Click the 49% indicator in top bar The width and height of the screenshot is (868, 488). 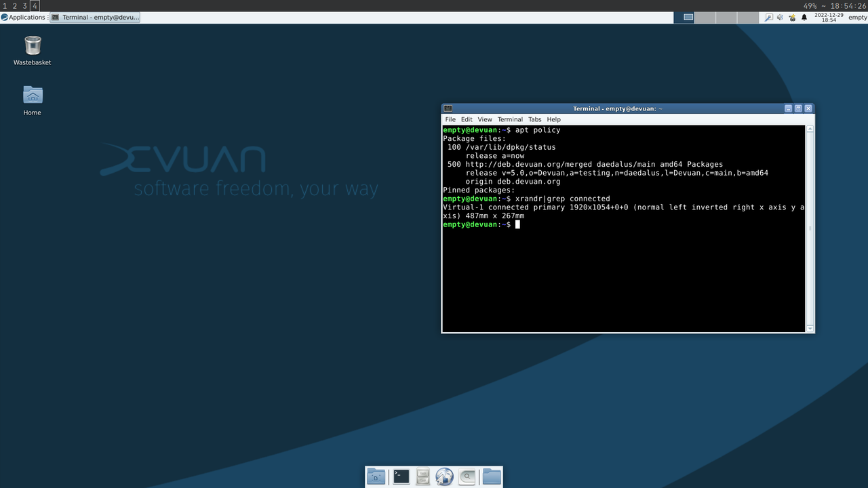pyautogui.click(x=810, y=6)
